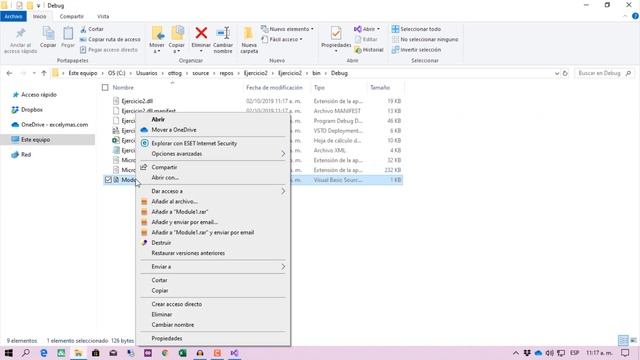This screenshot has height=360, width=640.
Task: Click the Copiar icon in the ribbon
Action: point(48,33)
